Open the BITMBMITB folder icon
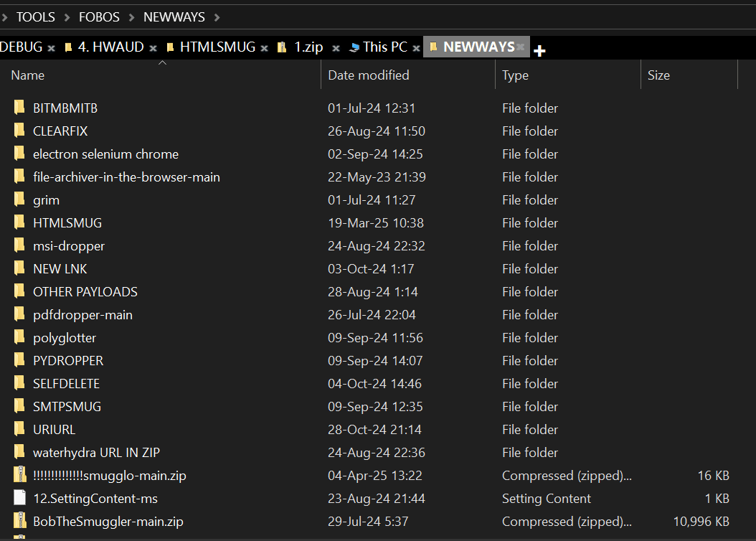Image resolution: width=756 pixels, height=541 pixels. click(19, 107)
